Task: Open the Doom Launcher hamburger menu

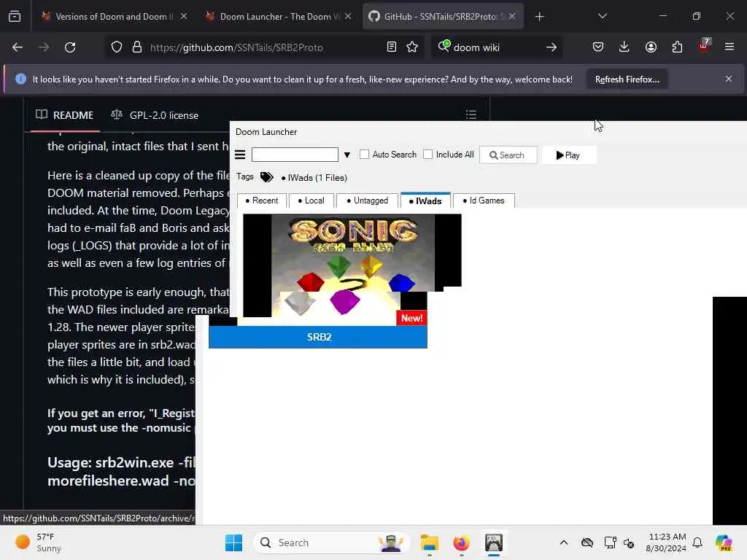Action: 240,155
